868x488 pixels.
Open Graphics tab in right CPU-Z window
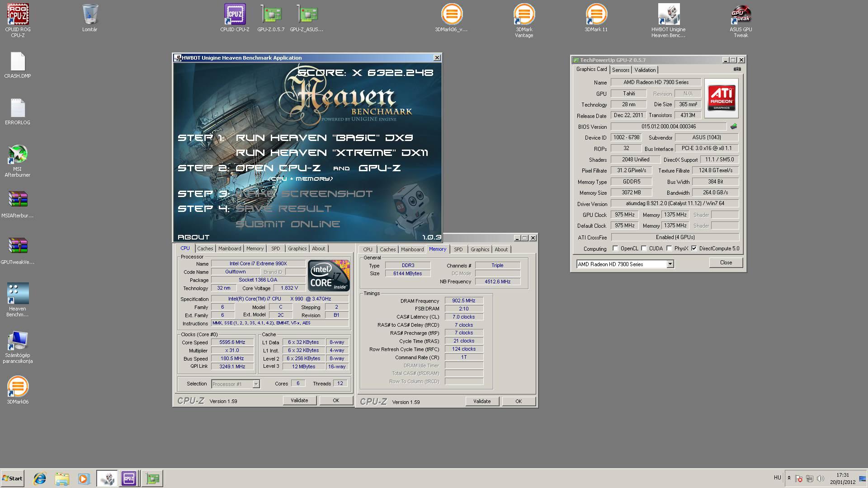click(x=480, y=249)
